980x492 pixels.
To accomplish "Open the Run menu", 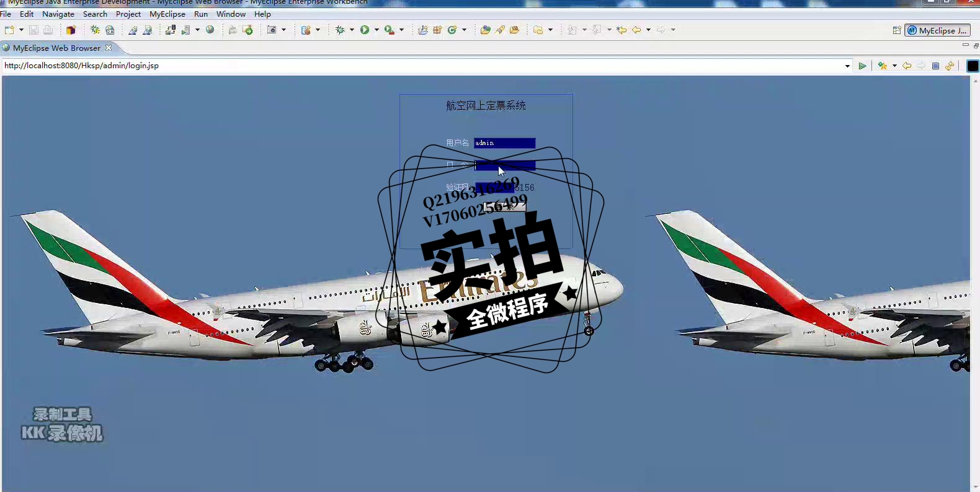I will [x=201, y=14].
